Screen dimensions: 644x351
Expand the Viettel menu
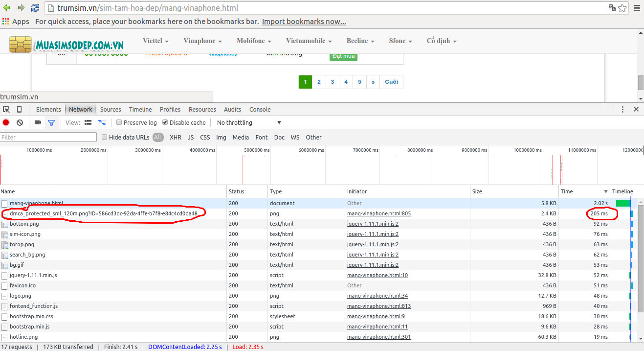155,41
